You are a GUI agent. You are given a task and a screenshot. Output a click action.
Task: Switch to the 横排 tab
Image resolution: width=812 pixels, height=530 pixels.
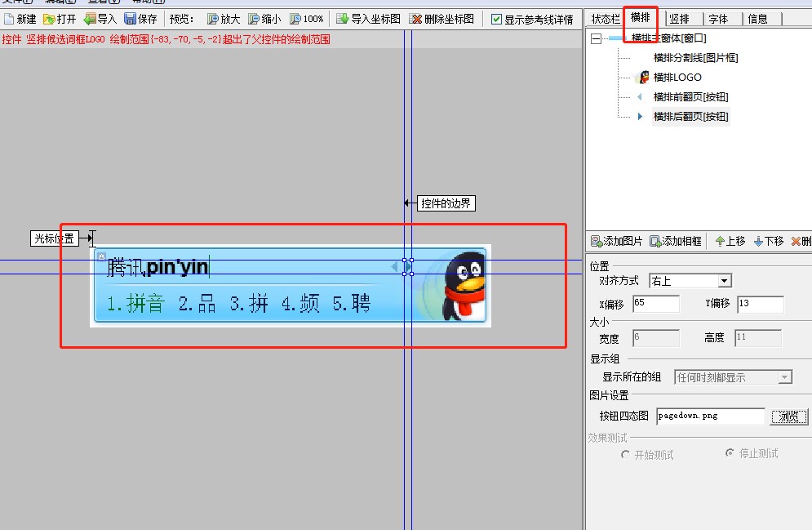click(x=641, y=18)
